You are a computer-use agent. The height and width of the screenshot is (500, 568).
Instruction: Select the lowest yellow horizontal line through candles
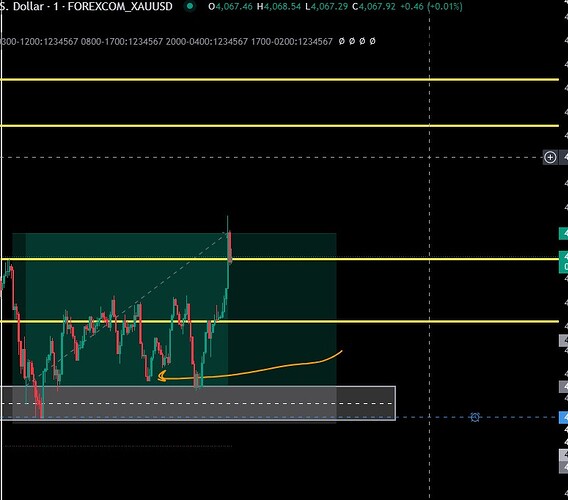click(280, 321)
